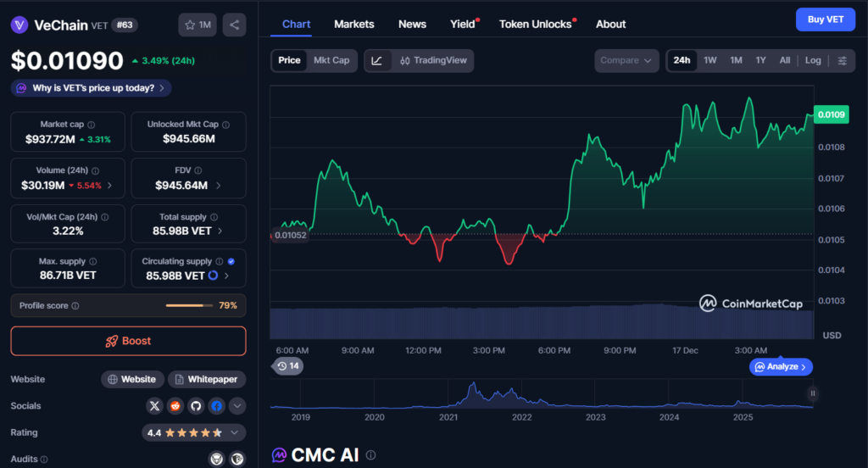Open the Website link
This screenshot has height=468, width=868.
[x=132, y=379]
